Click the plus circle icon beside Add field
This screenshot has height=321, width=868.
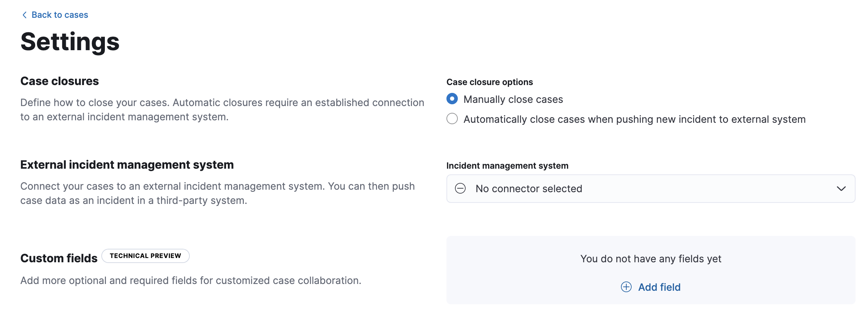626,287
